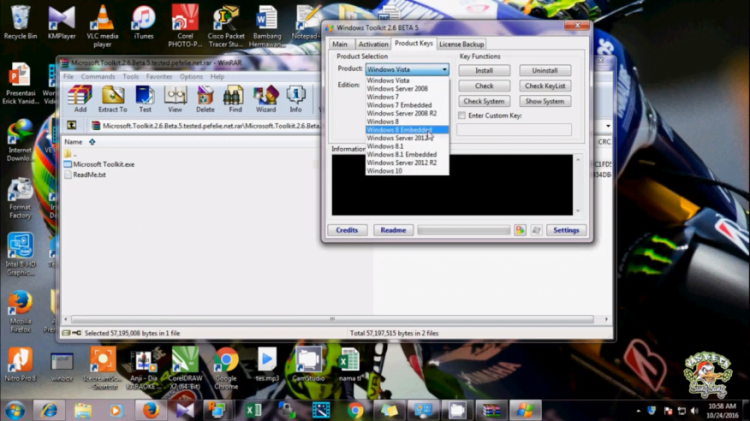Select Windows Vista in dropdown list
This screenshot has height=421, width=750.
407,80
